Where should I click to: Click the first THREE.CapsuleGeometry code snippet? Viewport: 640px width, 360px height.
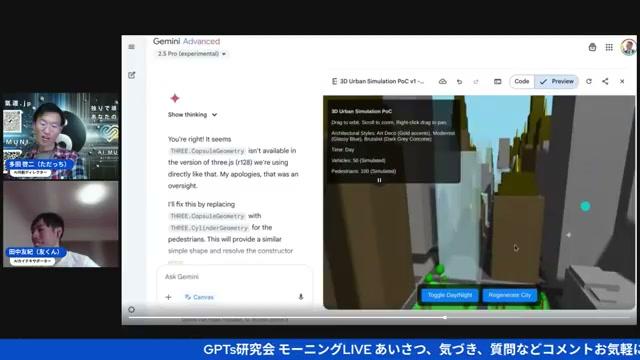(x=207, y=151)
